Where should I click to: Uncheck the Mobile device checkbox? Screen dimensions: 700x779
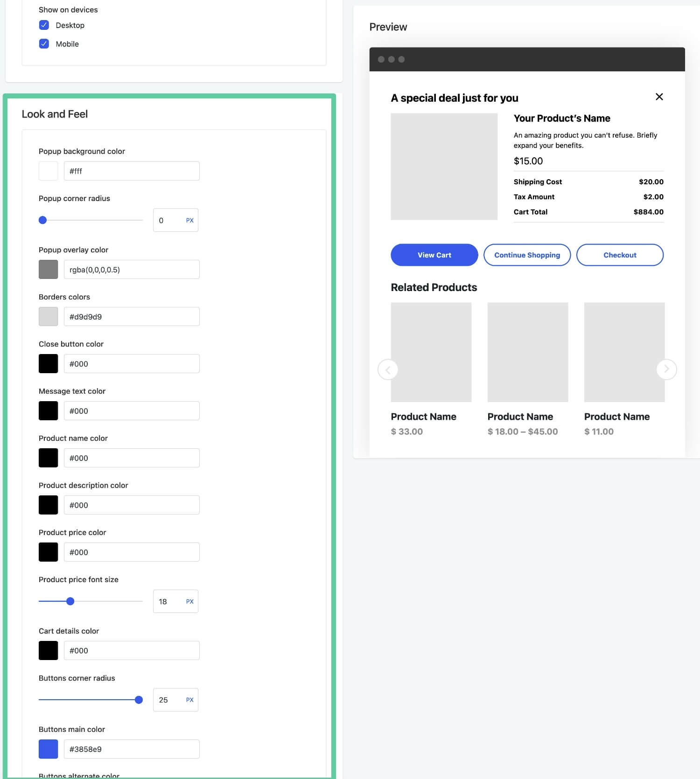point(44,44)
